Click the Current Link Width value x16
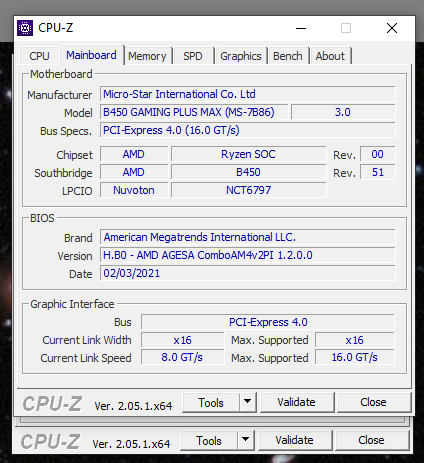Viewport: 424px width, 463px height. (182, 340)
